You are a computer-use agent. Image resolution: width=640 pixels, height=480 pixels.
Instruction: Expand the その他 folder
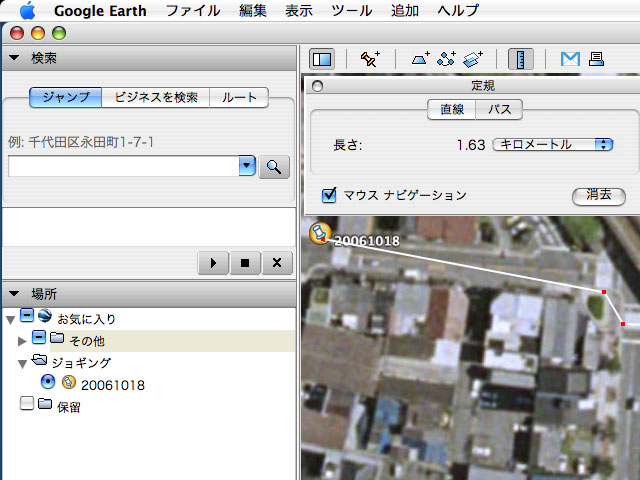[x=22, y=341]
